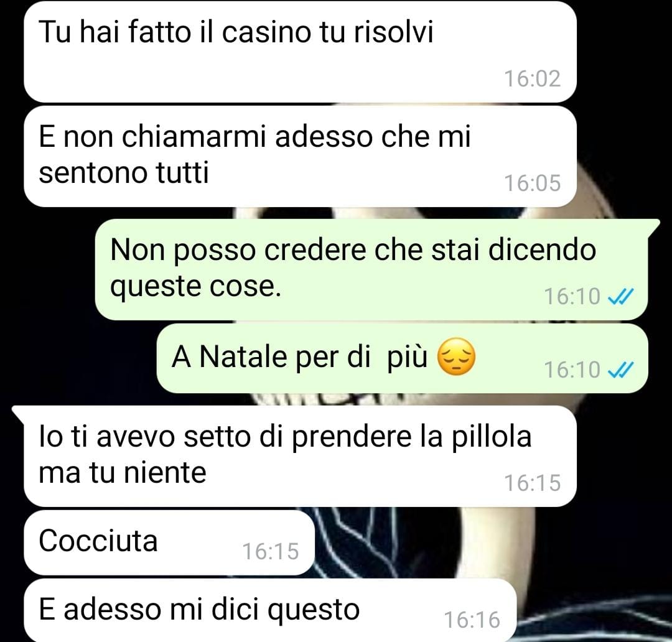Select the 'Tu hai fatto il casino' message
This screenshot has height=642, width=672.
[x=300, y=52]
